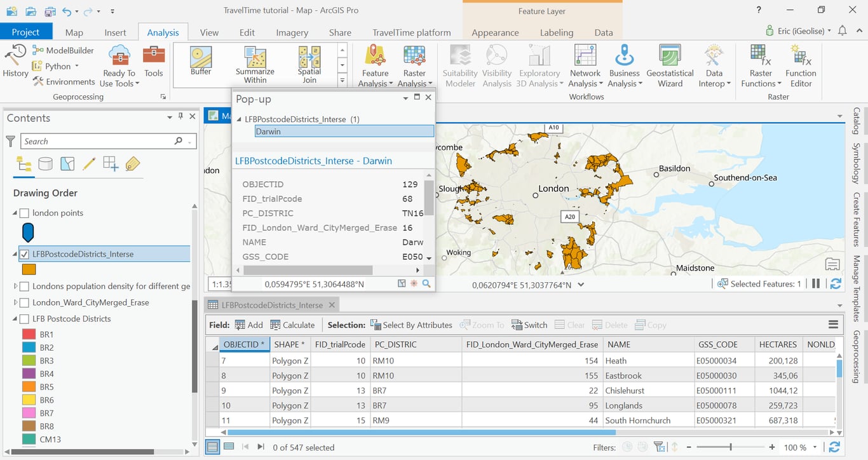The height and width of the screenshot is (460, 868).
Task: Open the Imagery ribbon tab
Action: point(292,32)
